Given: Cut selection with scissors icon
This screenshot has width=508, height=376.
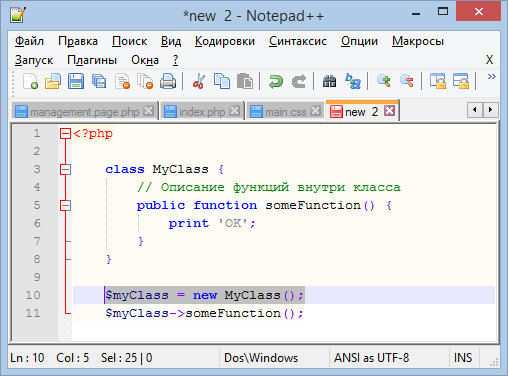Looking at the screenshot, I should pyautogui.click(x=199, y=81).
